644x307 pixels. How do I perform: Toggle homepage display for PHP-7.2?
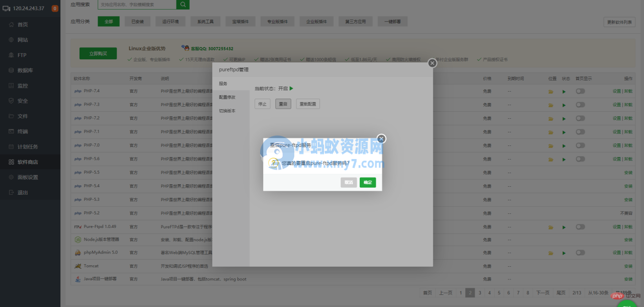point(581,118)
